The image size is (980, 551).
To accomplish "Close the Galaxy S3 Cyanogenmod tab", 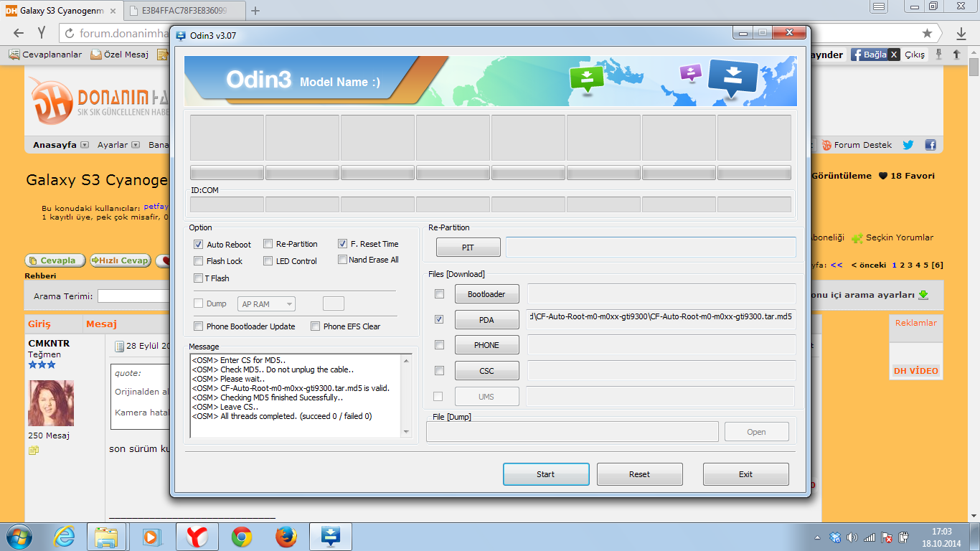I will pyautogui.click(x=113, y=11).
